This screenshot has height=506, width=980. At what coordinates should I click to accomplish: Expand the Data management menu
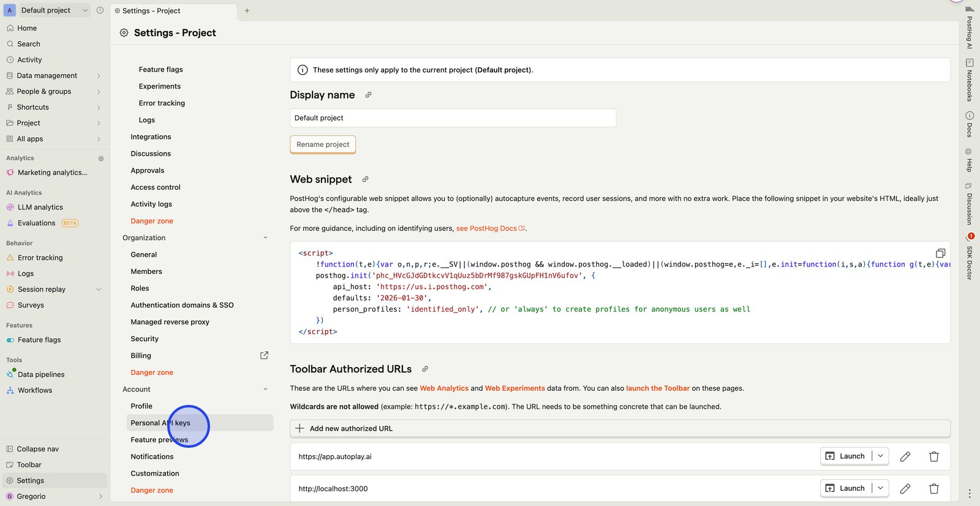pos(99,76)
